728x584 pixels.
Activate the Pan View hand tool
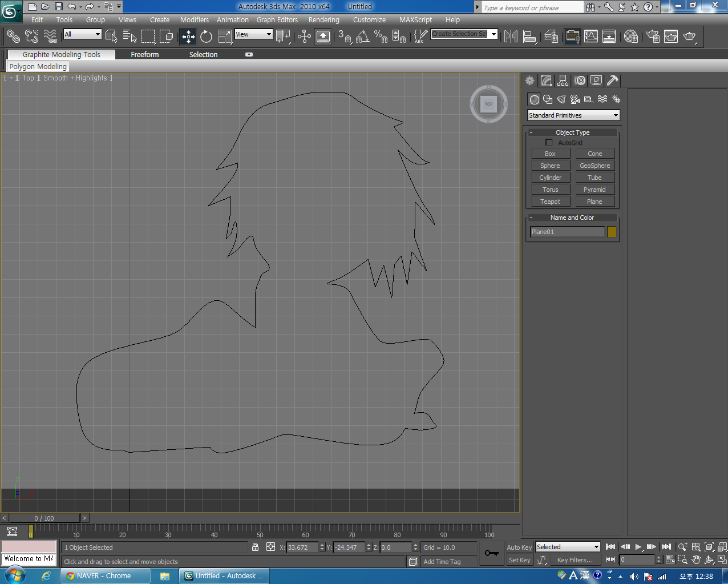(x=696, y=559)
